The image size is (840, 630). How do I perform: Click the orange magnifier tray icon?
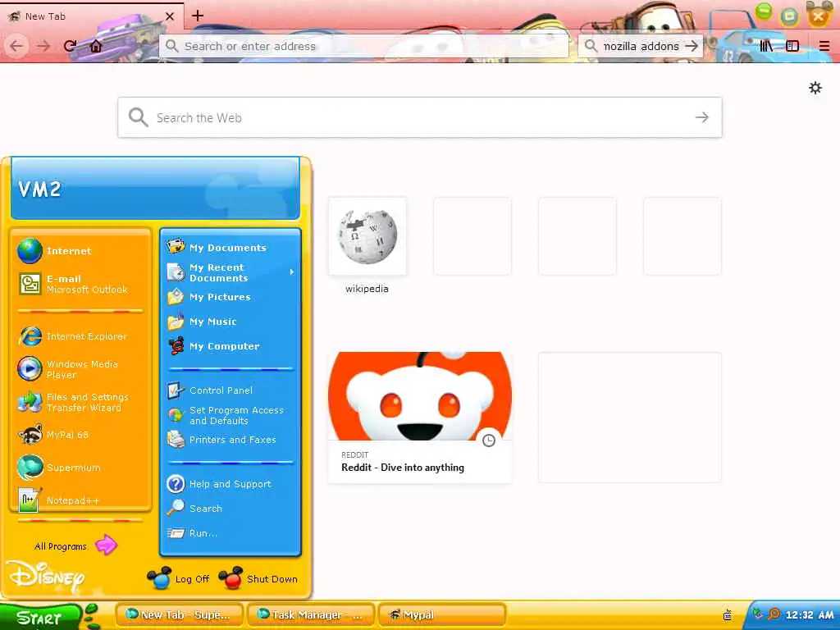pyautogui.click(x=774, y=614)
